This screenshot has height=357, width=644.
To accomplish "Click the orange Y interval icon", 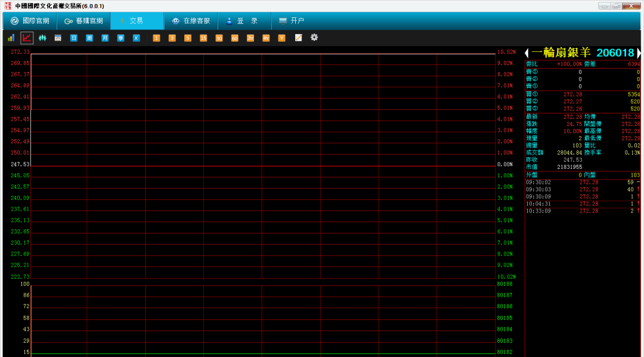I will click(281, 38).
